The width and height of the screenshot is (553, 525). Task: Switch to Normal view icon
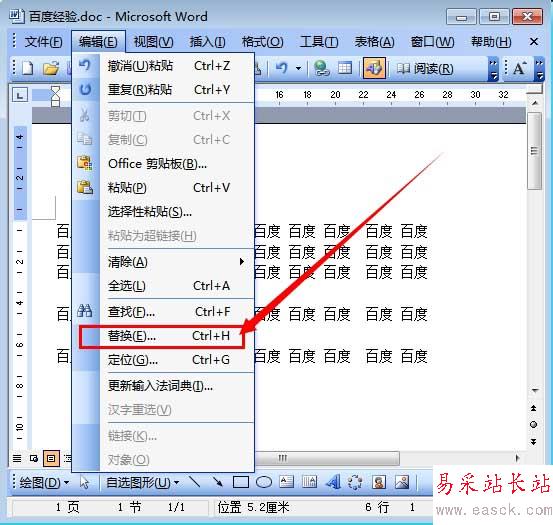[x=17, y=458]
